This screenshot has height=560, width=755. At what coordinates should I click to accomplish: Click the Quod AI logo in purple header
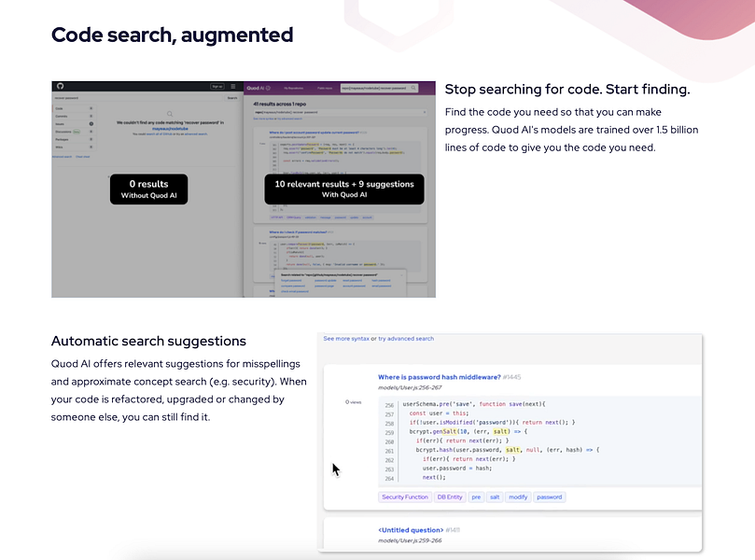point(259,88)
